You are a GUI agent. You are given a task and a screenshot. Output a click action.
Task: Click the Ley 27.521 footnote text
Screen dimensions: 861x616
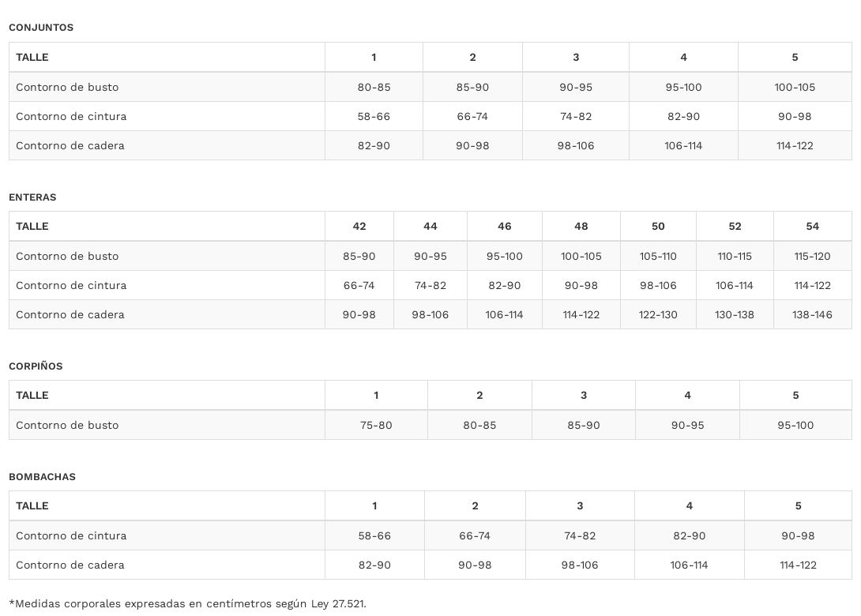187,604
